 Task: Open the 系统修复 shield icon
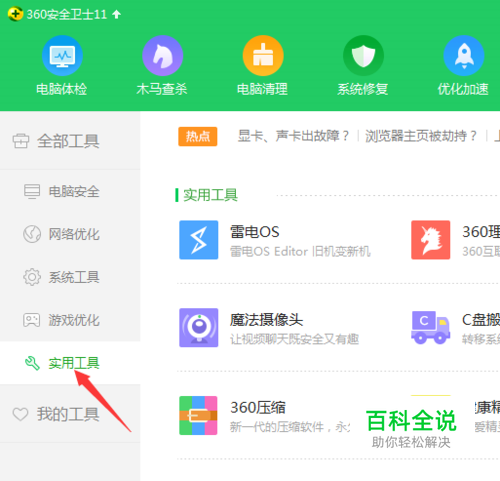(x=363, y=55)
